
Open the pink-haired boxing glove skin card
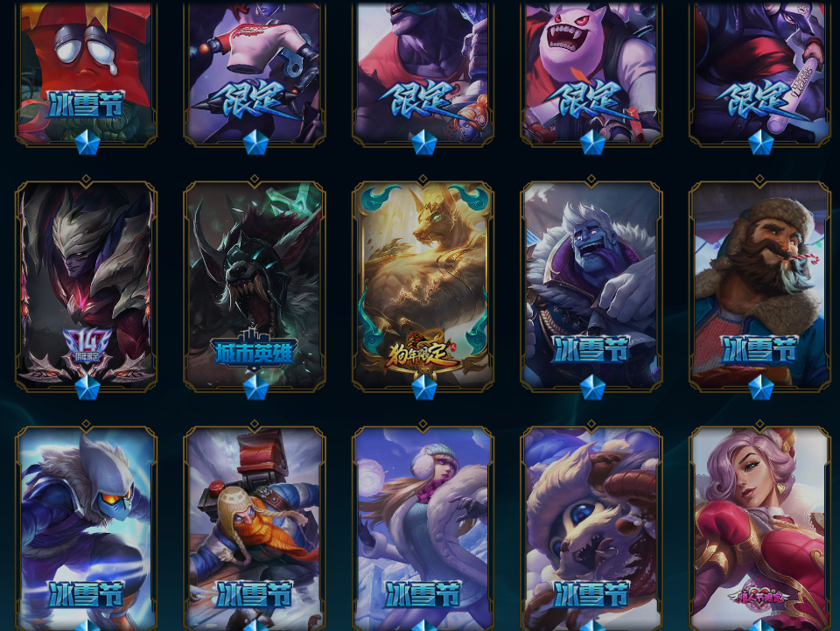pyautogui.click(x=759, y=529)
